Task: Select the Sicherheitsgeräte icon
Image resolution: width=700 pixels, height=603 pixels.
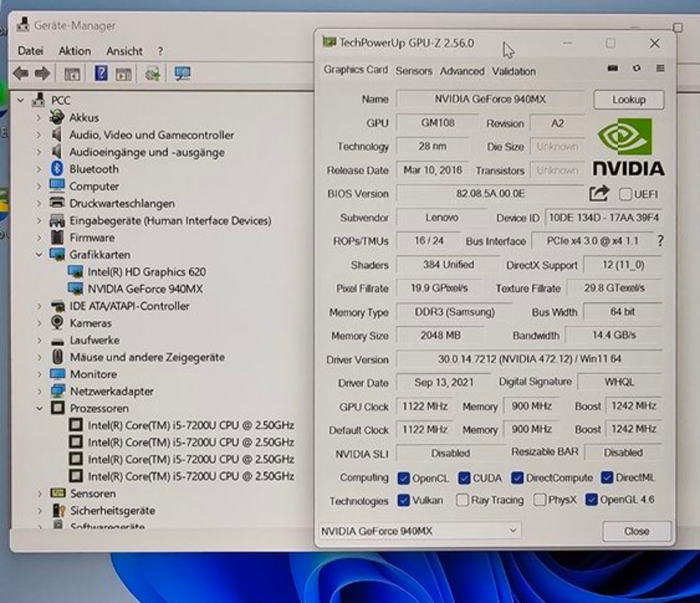Action: point(58,510)
